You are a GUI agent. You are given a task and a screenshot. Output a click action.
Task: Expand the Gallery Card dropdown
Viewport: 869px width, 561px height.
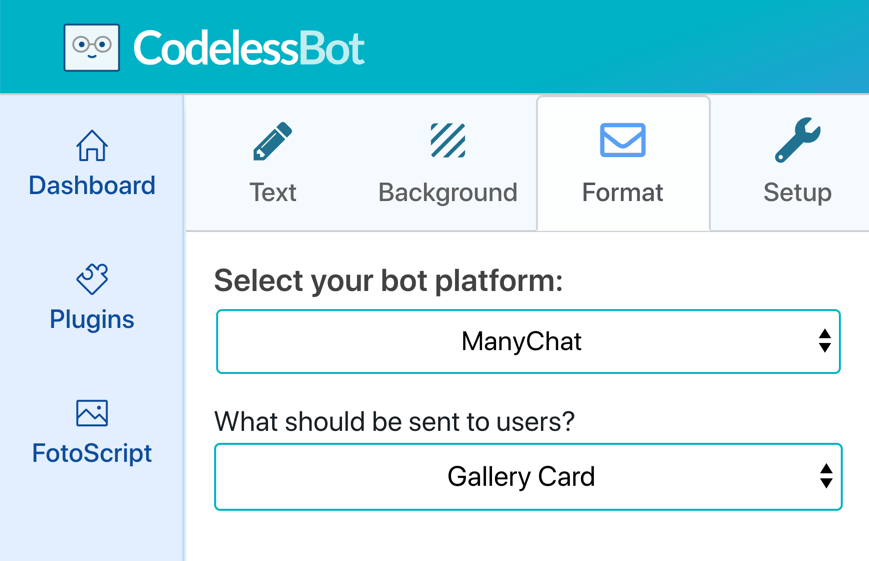click(x=528, y=477)
